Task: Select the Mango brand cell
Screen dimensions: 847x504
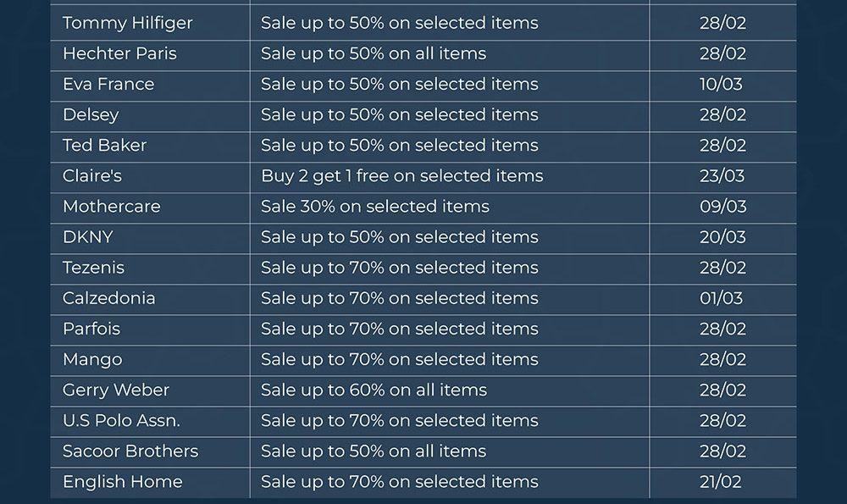Action: 92,359
